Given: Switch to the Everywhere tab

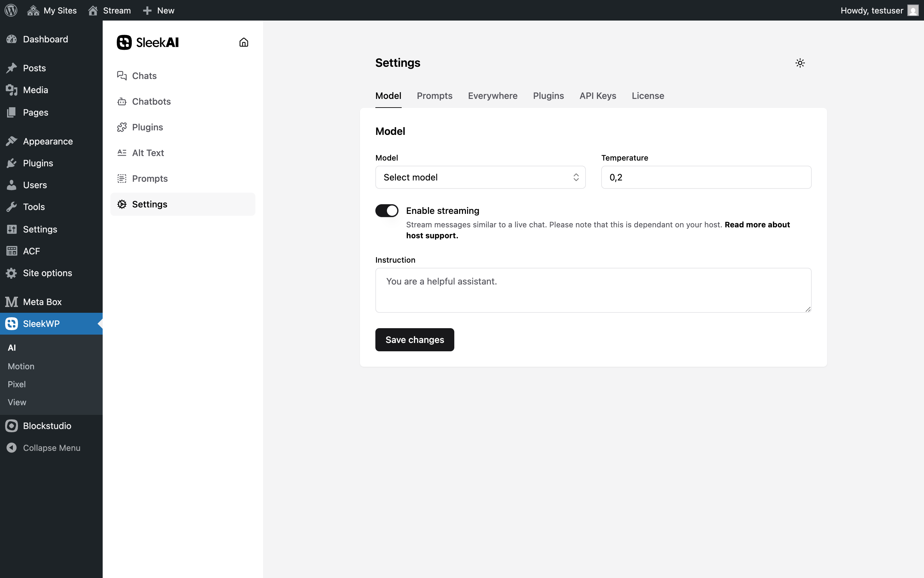Looking at the screenshot, I should click(x=492, y=96).
